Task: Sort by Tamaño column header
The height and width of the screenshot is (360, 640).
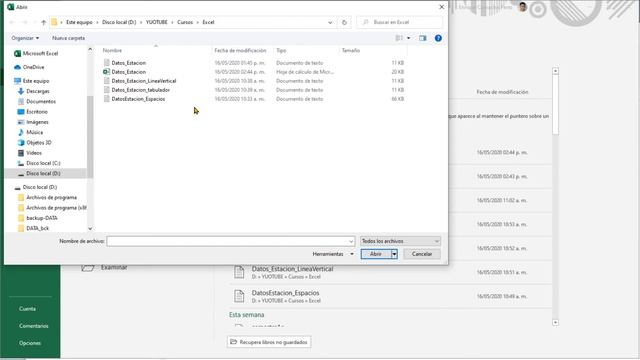Action: coord(351,50)
